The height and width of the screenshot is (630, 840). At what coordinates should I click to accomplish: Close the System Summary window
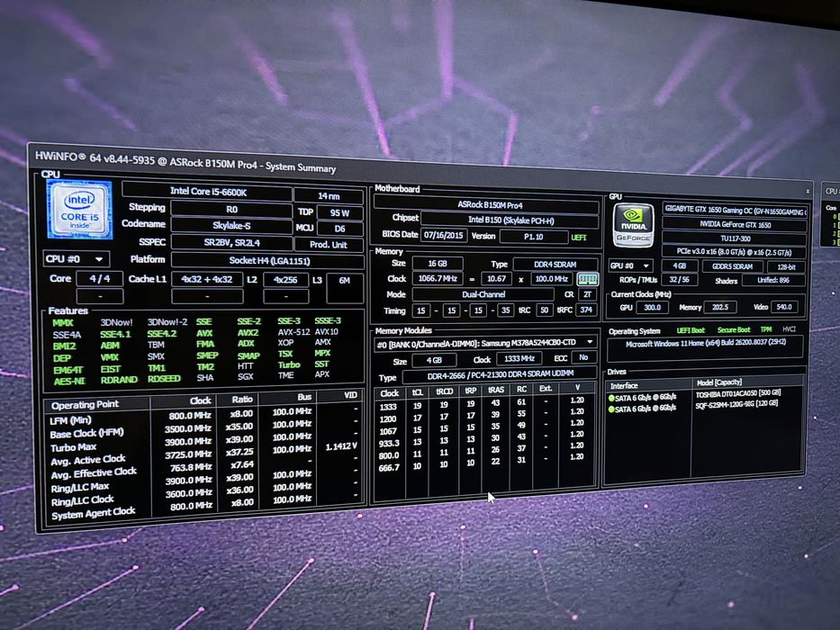click(808, 191)
